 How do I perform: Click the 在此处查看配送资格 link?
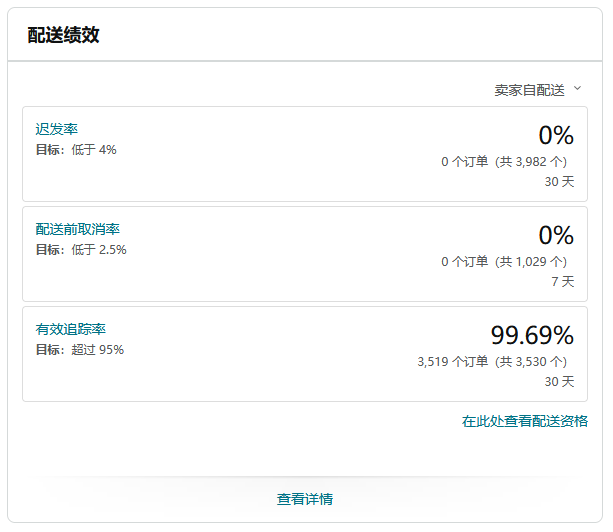pos(525,421)
